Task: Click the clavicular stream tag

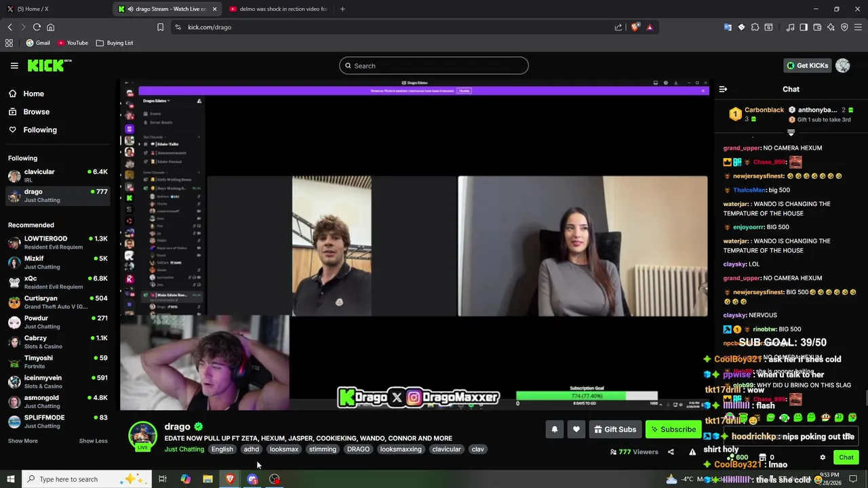Action: pyautogui.click(x=446, y=449)
